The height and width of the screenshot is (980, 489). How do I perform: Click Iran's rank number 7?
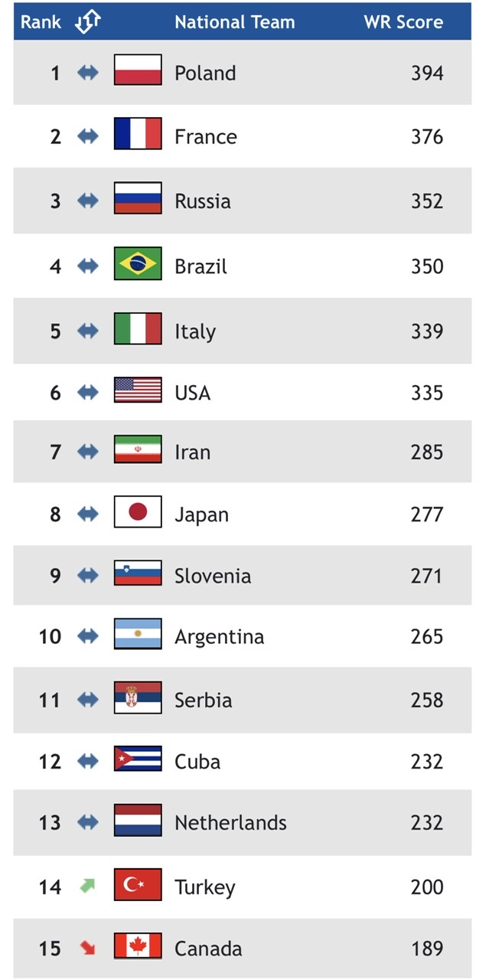[x=55, y=452]
